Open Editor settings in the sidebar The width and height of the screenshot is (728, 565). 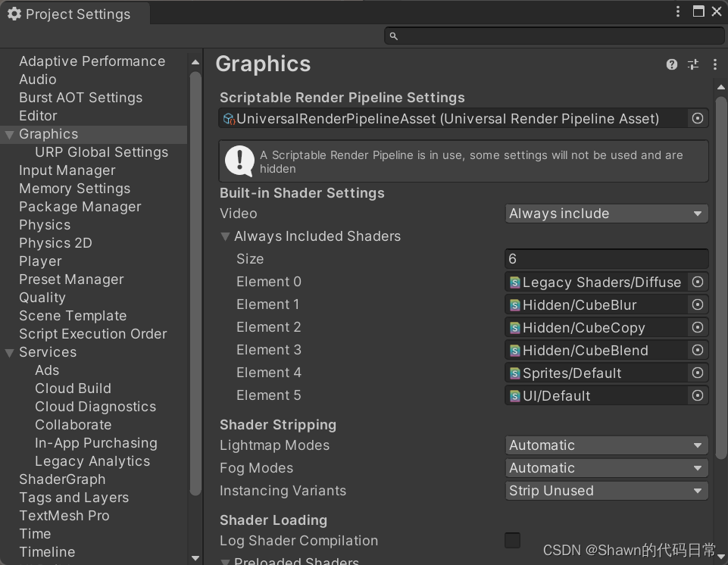pos(38,116)
